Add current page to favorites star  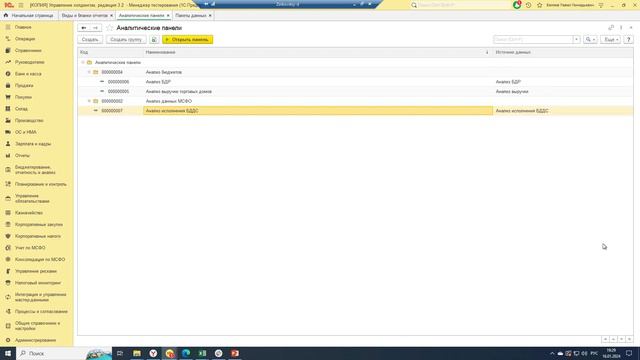pyautogui.click(x=109, y=28)
